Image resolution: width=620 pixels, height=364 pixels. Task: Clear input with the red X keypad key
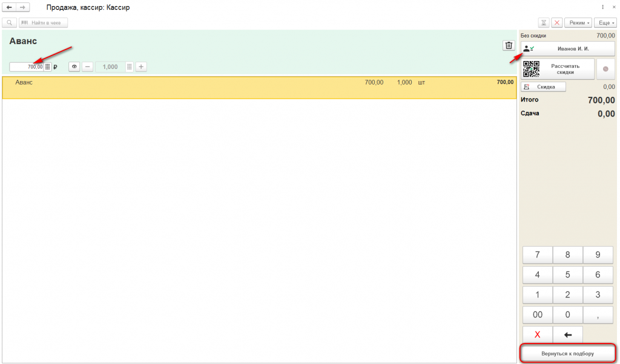pyautogui.click(x=538, y=335)
